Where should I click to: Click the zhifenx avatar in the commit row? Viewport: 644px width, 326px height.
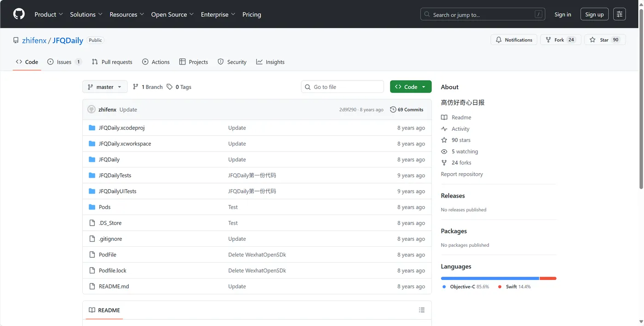[x=92, y=110]
